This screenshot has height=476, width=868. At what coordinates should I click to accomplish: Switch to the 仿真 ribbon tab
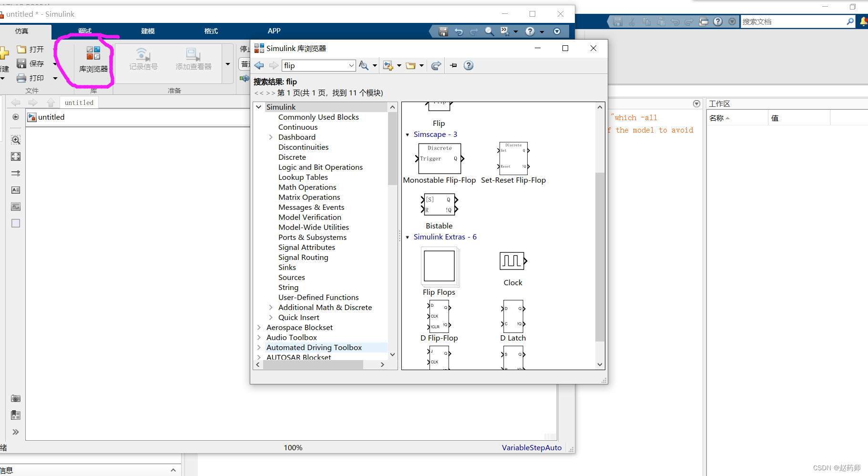click(x=22, y=31)
